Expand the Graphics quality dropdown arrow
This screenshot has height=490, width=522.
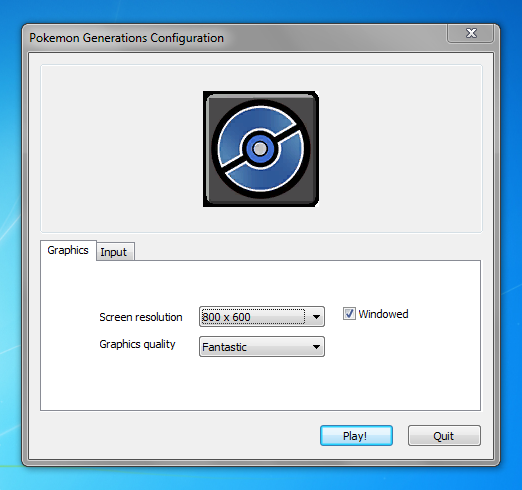coord(316,347)
